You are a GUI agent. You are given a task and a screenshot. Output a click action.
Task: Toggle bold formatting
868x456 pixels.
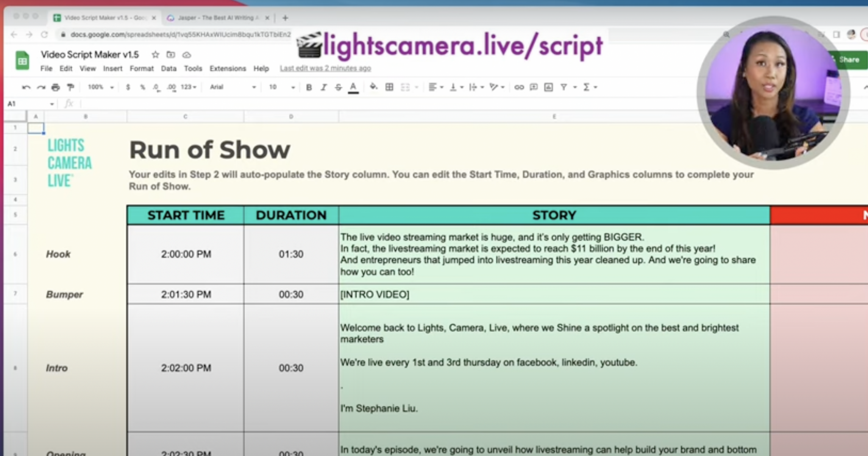309,87
